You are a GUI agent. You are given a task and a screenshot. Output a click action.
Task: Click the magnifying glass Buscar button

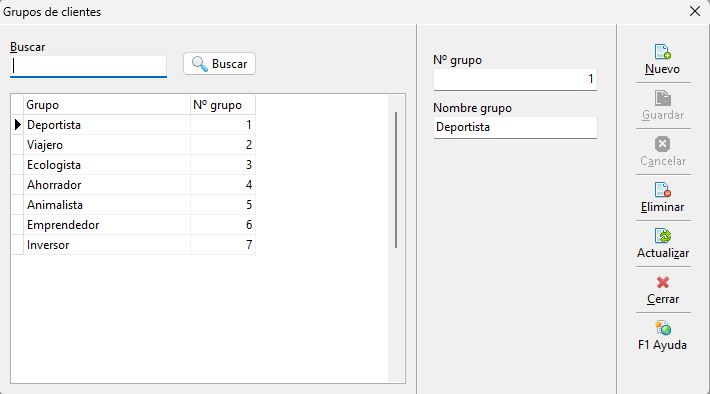pos(219,64)
